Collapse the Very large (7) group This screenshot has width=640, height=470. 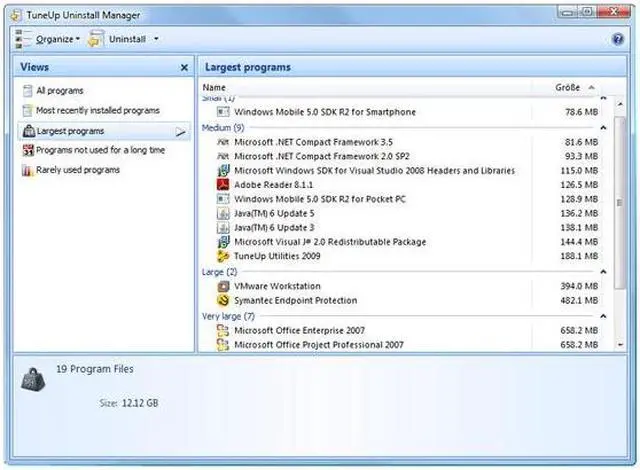click(603, 317)
